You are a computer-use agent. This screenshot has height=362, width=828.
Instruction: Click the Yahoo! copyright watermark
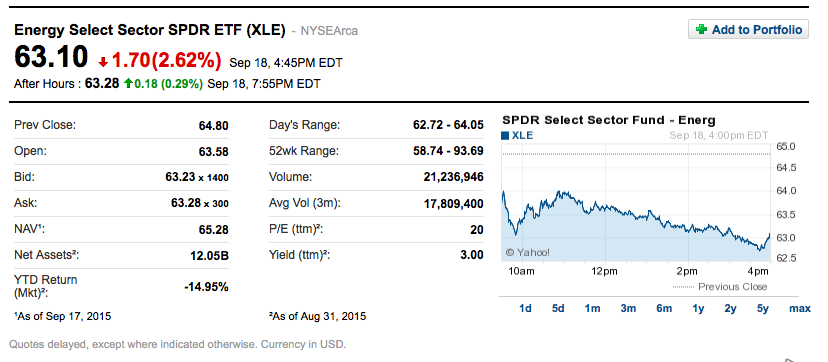point(528,252)
